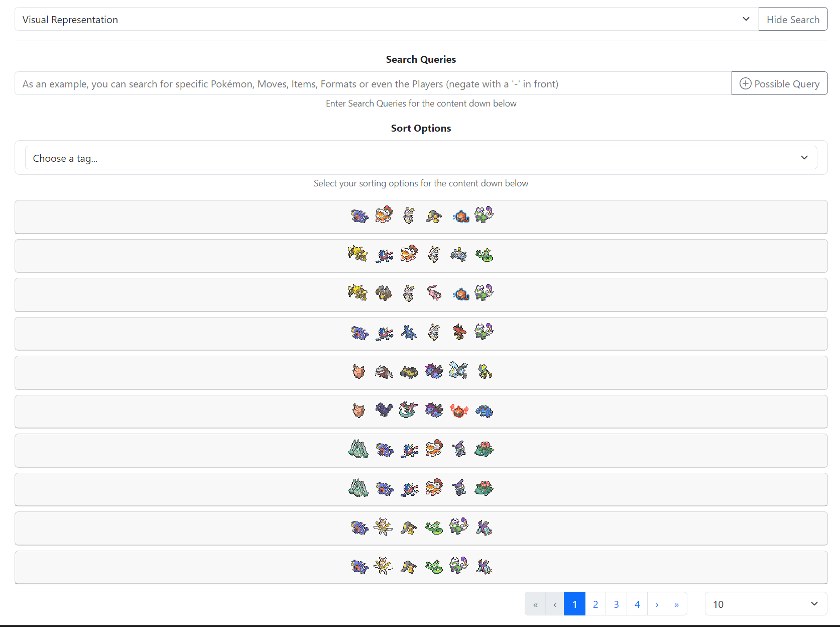840x627 pixels.
Task: Jump to last page with double arrow
Action: click(676, 604)
